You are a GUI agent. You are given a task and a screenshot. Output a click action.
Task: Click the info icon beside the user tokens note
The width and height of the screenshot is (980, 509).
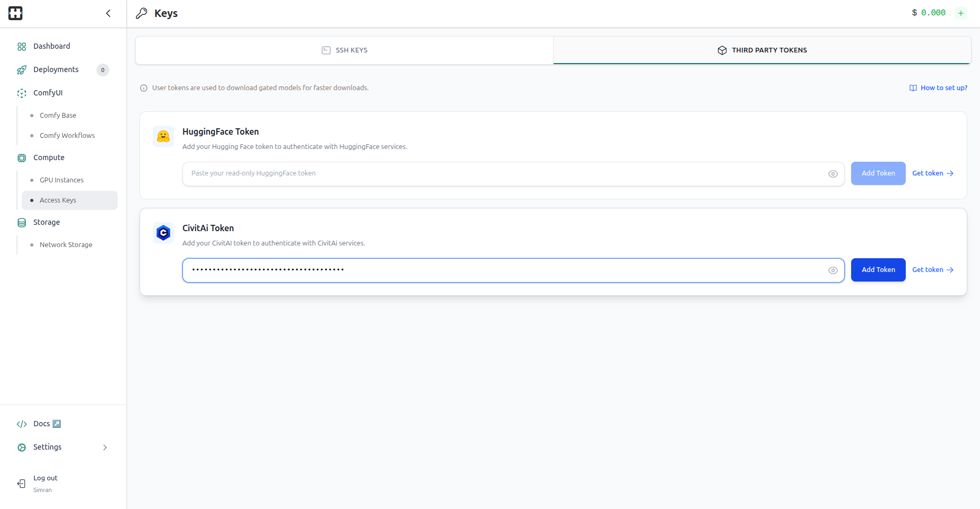144,88
